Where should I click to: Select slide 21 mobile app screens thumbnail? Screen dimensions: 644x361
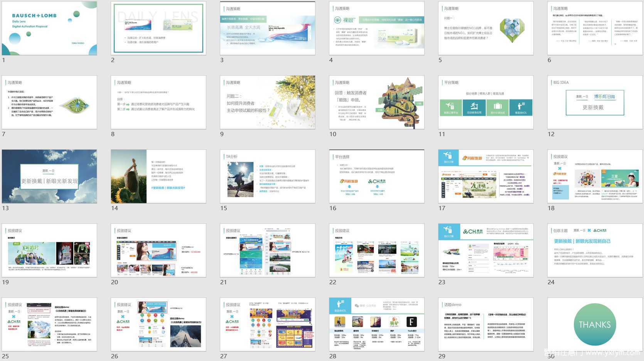point(268,250)
